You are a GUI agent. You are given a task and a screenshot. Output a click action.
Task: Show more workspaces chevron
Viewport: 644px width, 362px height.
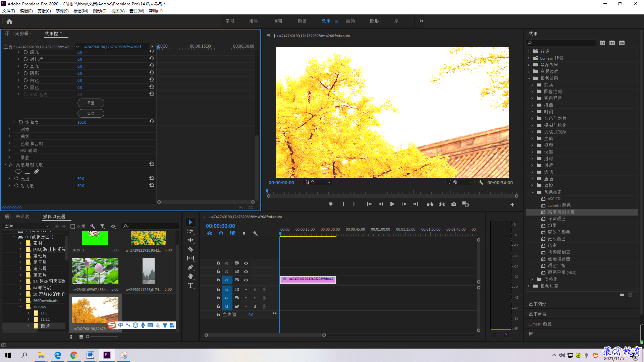tap(421, 21)
